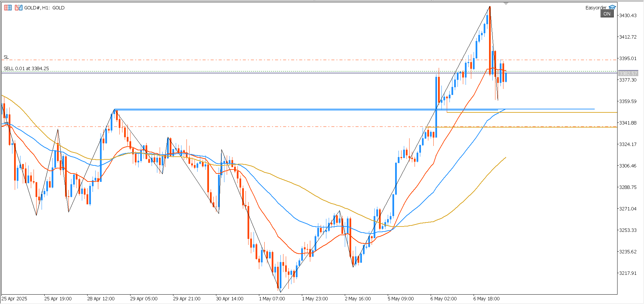Click the 3341.88 price scale label
Screen dimensions: 644x304
click(628, 123)
